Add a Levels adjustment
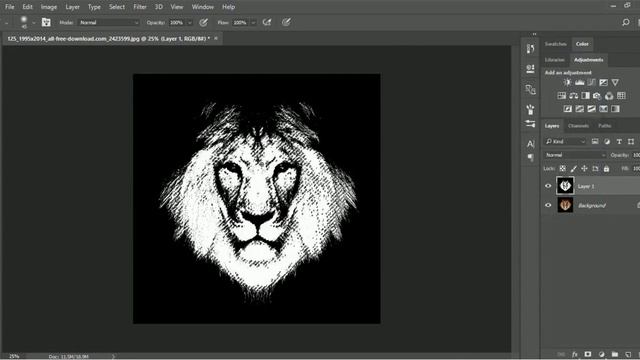The height and width of the screenshot is (360, 640). 579,82
